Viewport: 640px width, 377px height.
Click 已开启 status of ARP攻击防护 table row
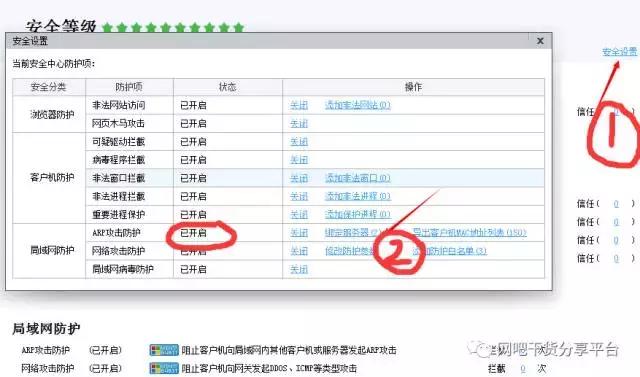[x=193, y=233]
